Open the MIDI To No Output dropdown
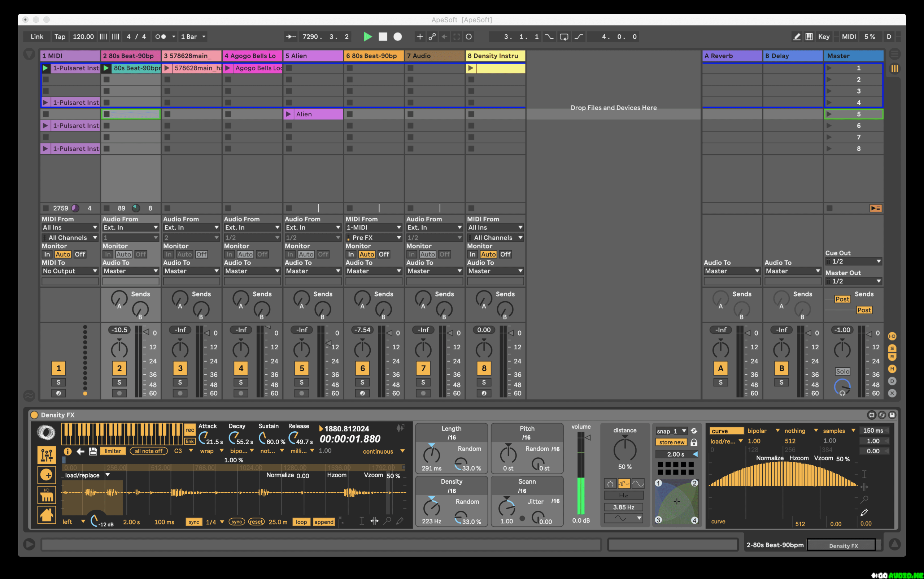 tap(70, 271)
